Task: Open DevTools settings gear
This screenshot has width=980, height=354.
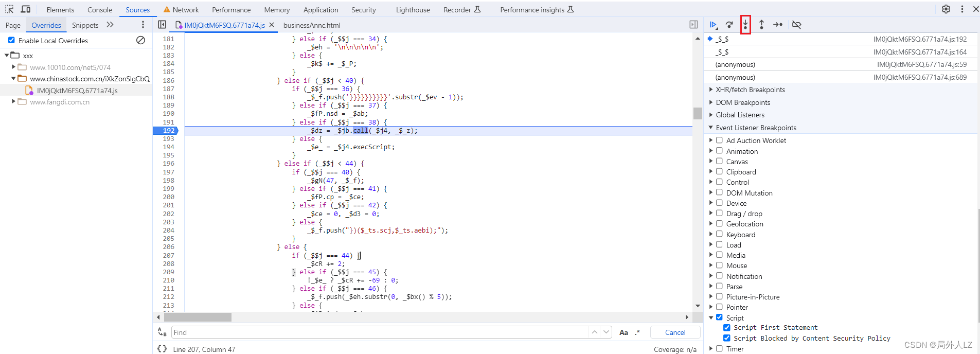Action: [x=946, y=9]
